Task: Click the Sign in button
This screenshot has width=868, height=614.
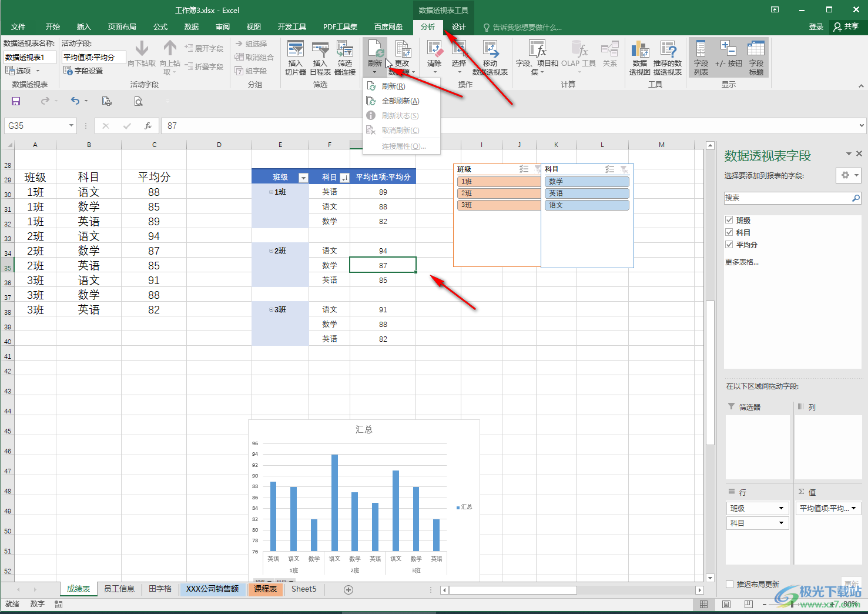Action: point(816,27)
